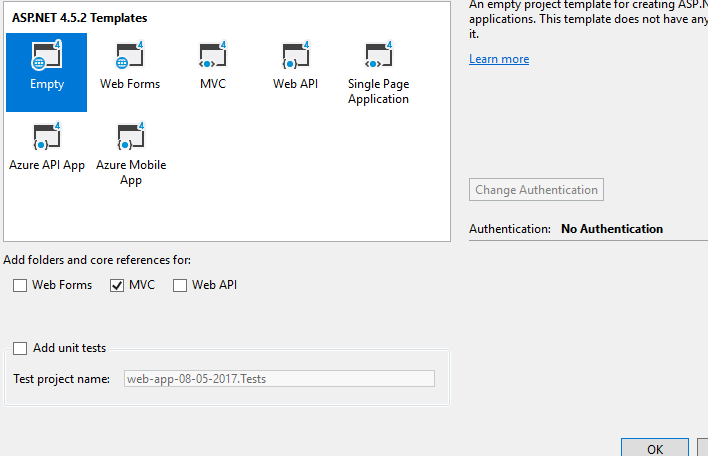Tick the Web API references checkbox
The width and height of the screenshot is (708, 456).
point(180,285)
